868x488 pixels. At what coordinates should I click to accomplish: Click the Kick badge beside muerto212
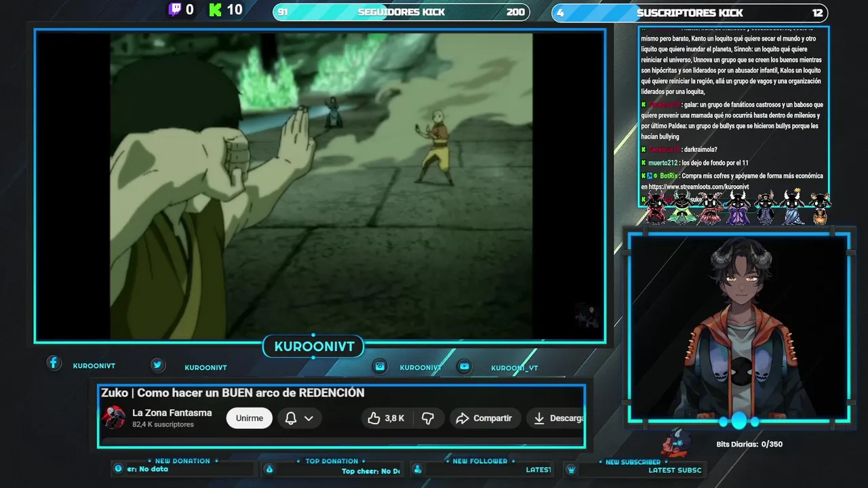tap(644, 163)
